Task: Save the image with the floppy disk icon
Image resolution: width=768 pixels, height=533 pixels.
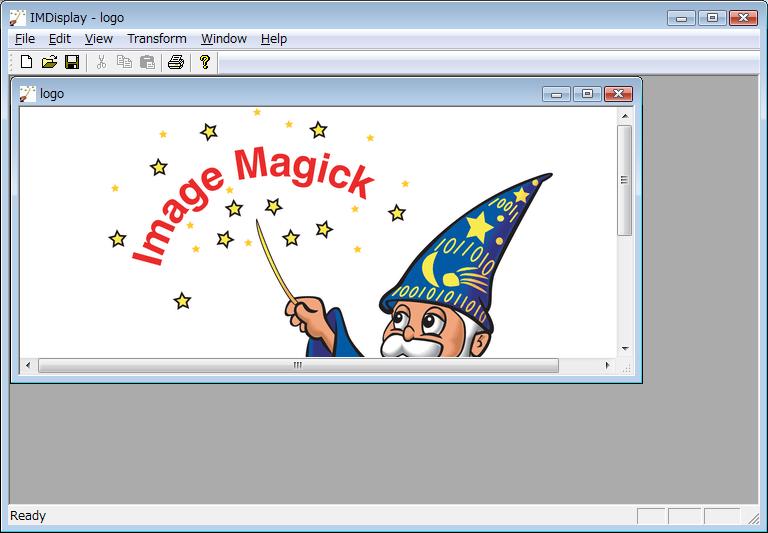Action: pyautogui.click(x=72, y=62)
